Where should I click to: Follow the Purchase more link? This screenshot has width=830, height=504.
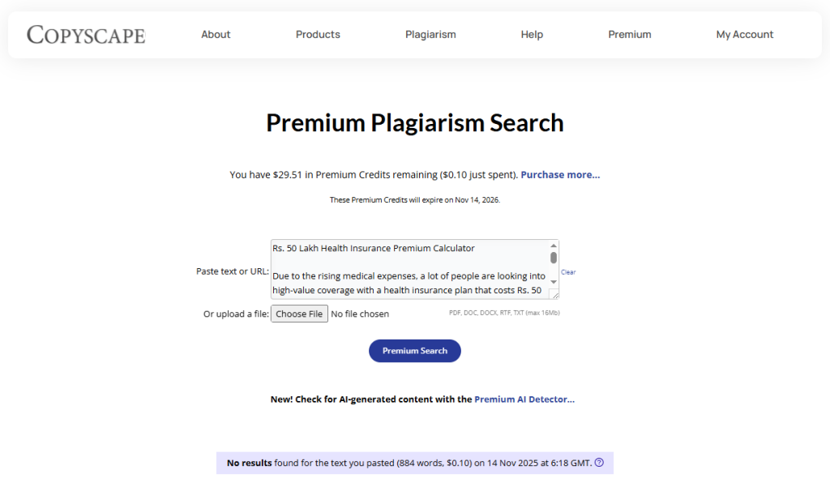(x=560, y=175)
